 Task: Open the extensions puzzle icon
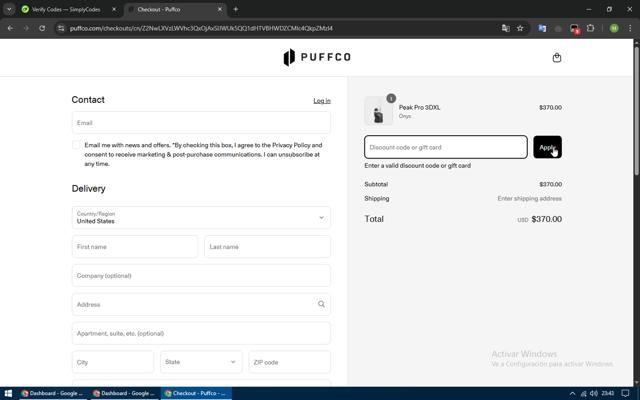pyautogui.click(x=590, y=28)
